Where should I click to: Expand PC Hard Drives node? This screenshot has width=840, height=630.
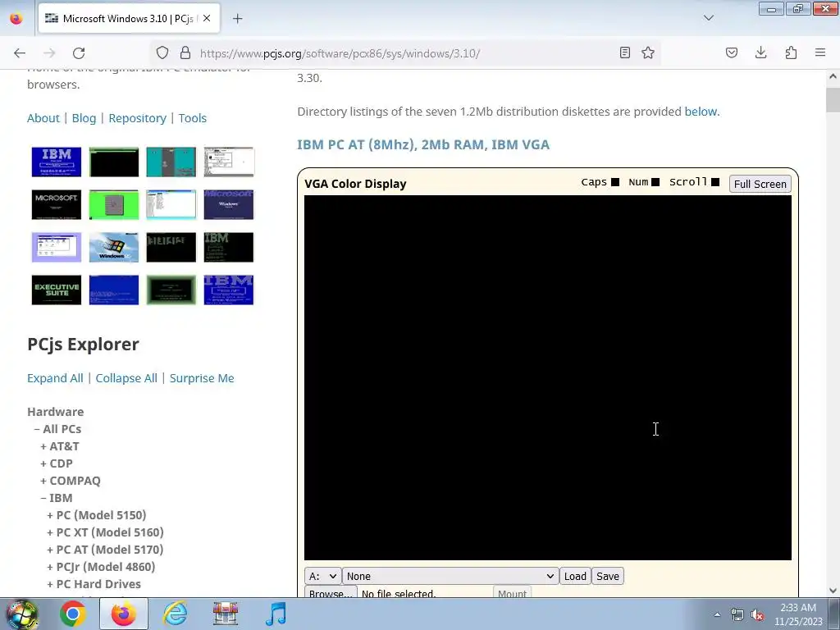tap(94, 584)
